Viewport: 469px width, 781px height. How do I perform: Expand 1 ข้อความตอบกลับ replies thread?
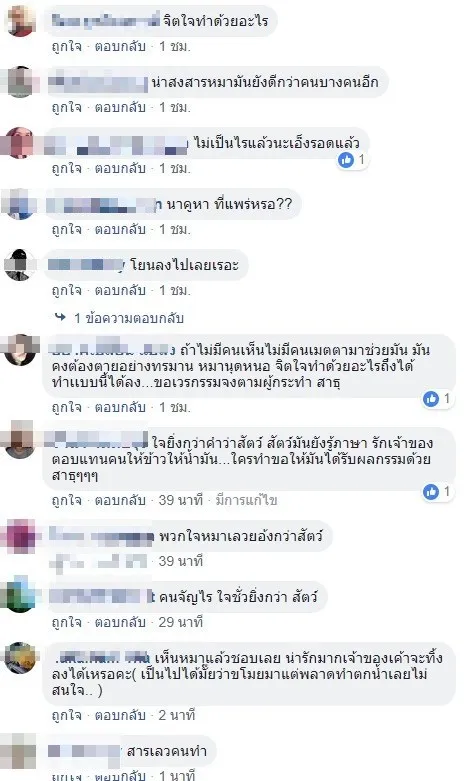129,318
